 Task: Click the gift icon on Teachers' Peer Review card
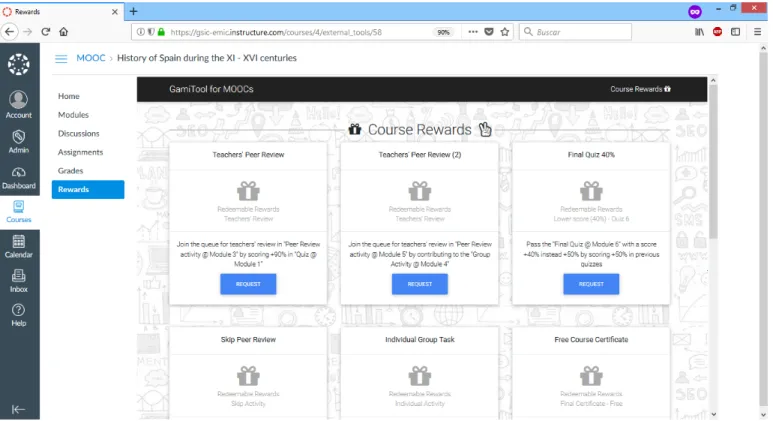[248, 191]
